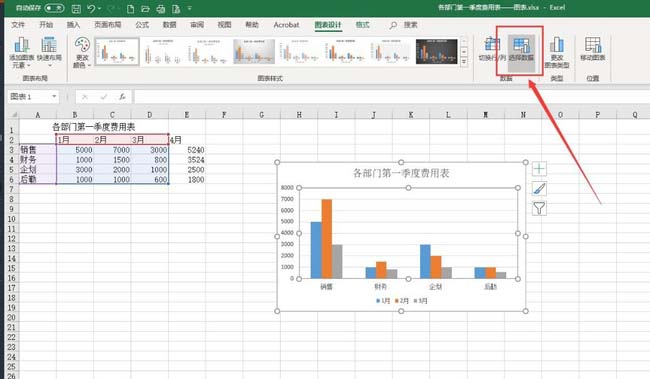Screen dimensions: 650x379
Task: Switch to the Acrobat tab
Action: [286, 25]
